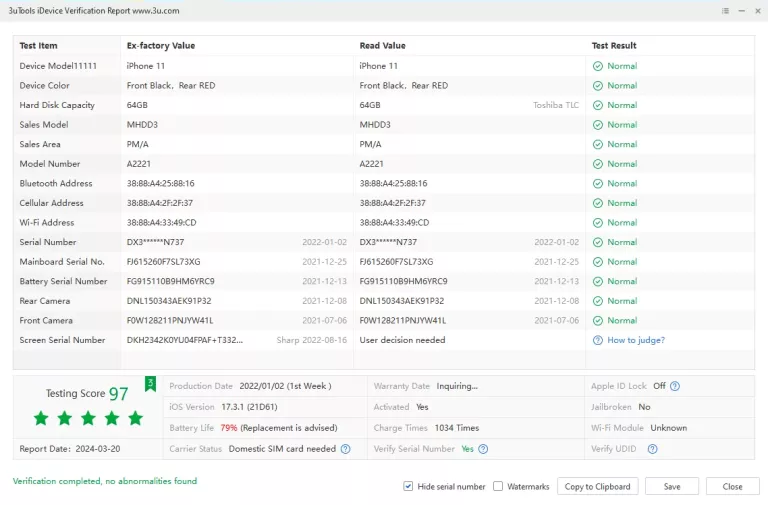Click the Verify Serial Number Yes value

(x=467, y=449)
